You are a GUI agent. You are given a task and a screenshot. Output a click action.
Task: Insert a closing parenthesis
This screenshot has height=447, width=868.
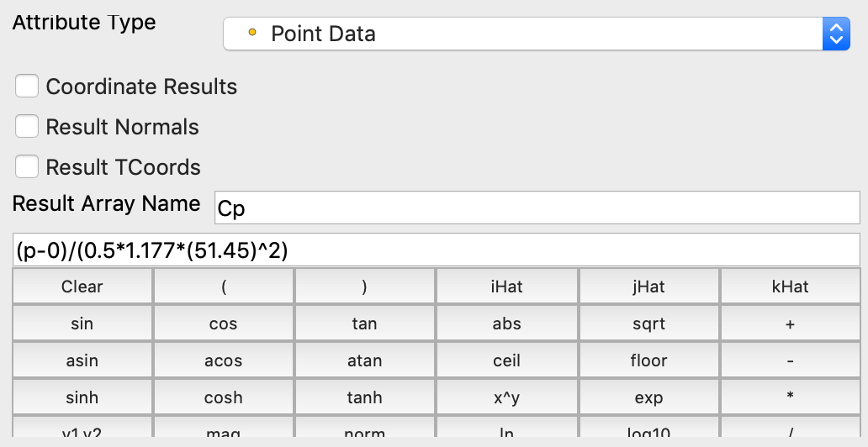(364, 287)
